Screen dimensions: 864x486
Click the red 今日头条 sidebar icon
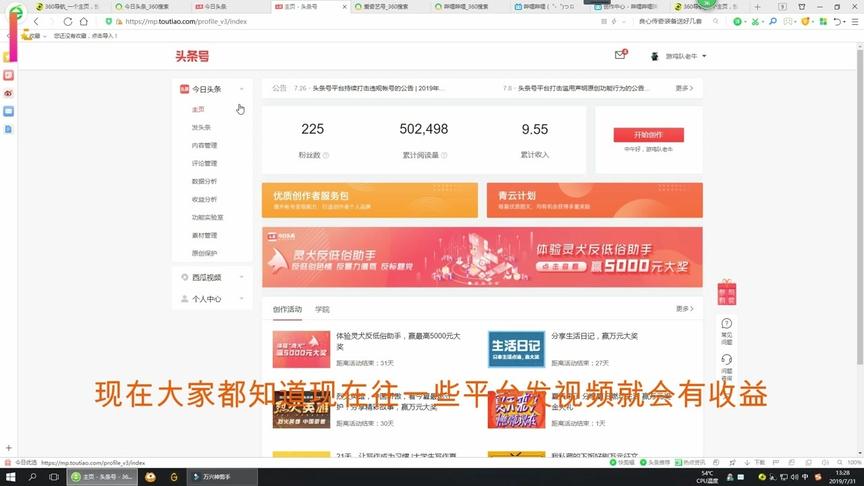click(185, 89)
